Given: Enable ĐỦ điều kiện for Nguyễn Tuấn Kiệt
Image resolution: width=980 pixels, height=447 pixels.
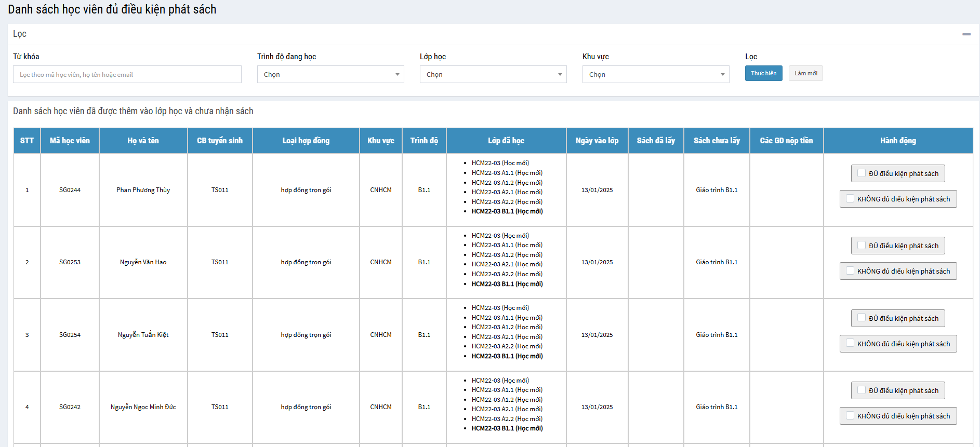Looking at the screenshot, I should (862, 318).
